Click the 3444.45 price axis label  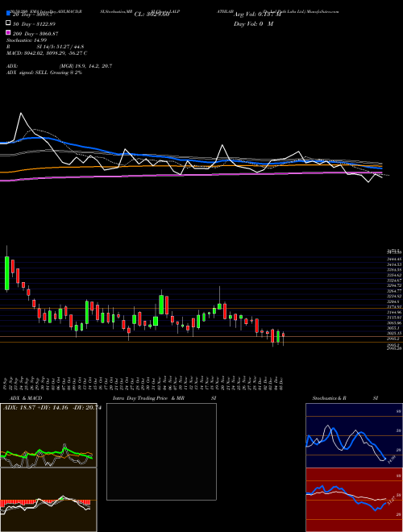click(x=394, y=259)
